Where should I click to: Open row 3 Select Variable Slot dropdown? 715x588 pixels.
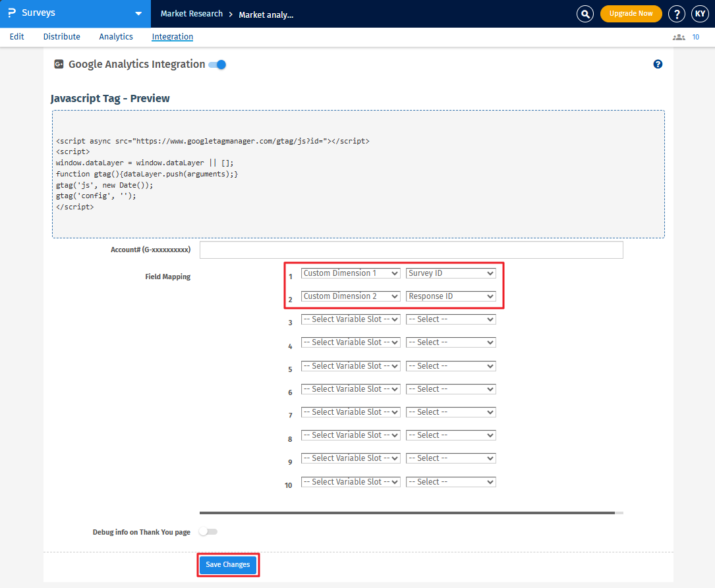351,319
